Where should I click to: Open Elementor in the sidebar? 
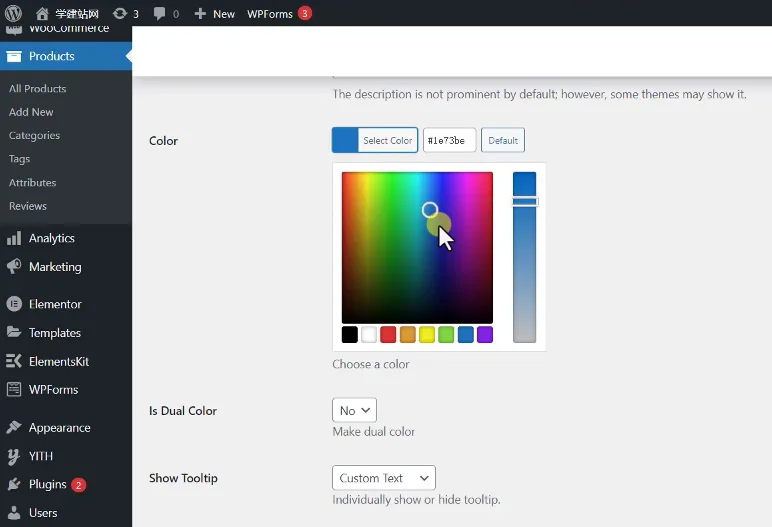55,304
